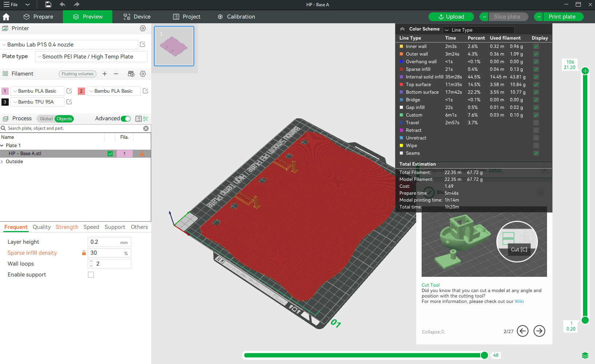
Task: Switch the process toggle to Global
Action: click(x=46, y=119)
